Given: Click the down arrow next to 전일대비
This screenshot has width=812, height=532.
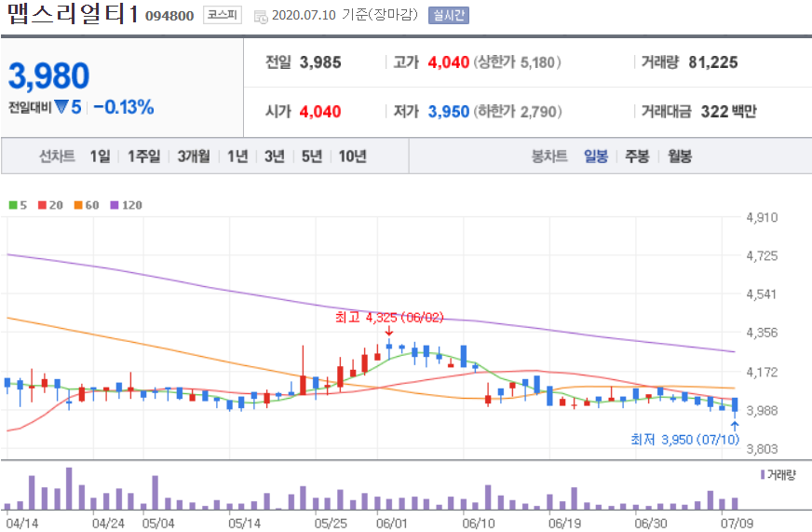Looking at the screenshot, I should click(x=61, y=107).
